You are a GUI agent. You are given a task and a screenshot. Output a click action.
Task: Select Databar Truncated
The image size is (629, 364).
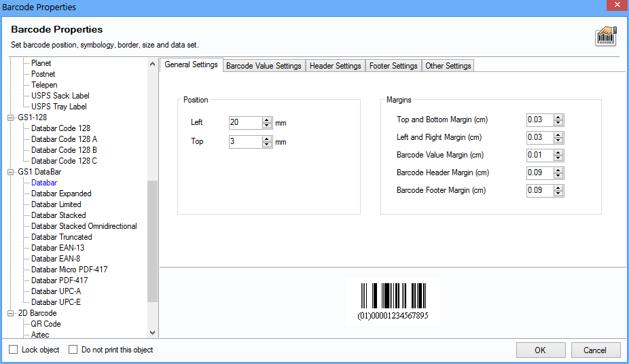click(x=62, y=237)
